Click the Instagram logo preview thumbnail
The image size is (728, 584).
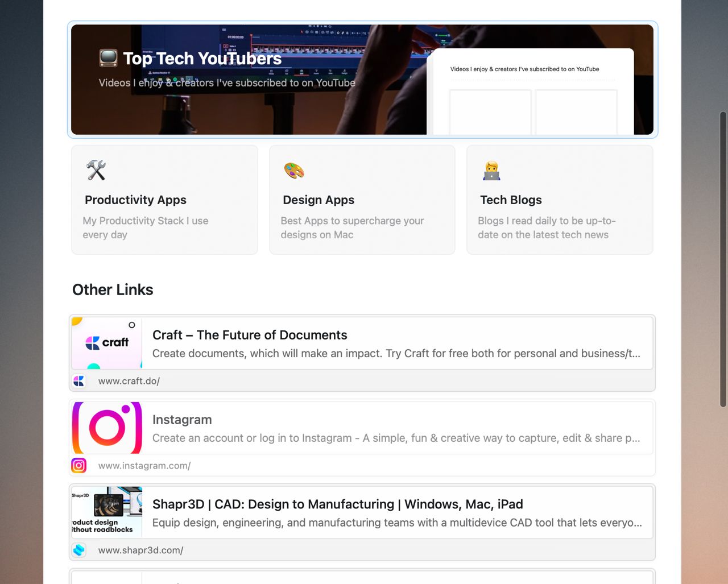[x=107, y=428]
